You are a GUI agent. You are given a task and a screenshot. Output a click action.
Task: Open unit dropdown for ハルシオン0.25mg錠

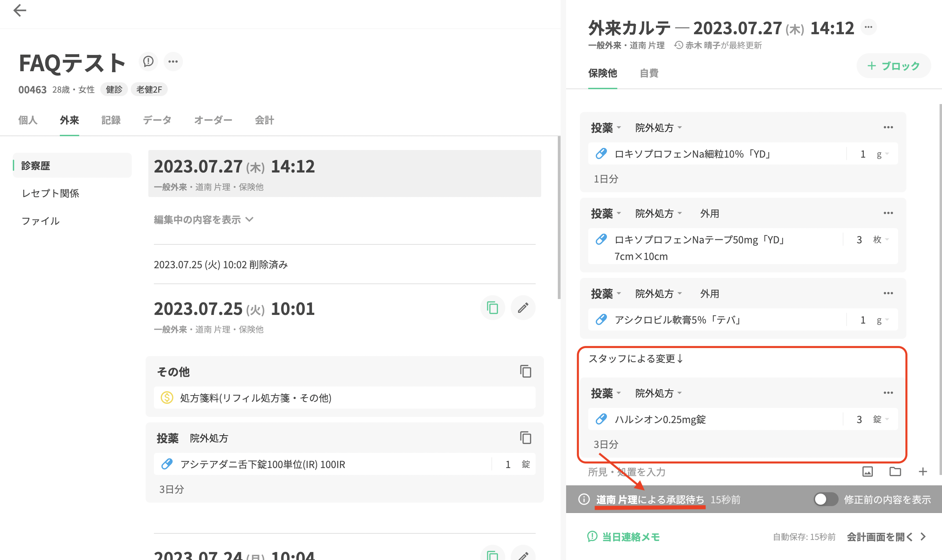[881, 419]
